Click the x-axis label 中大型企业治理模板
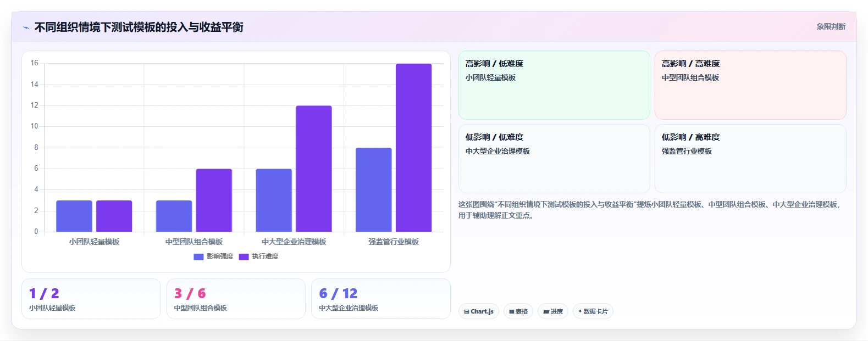The image size is (868, 341). 294,242
